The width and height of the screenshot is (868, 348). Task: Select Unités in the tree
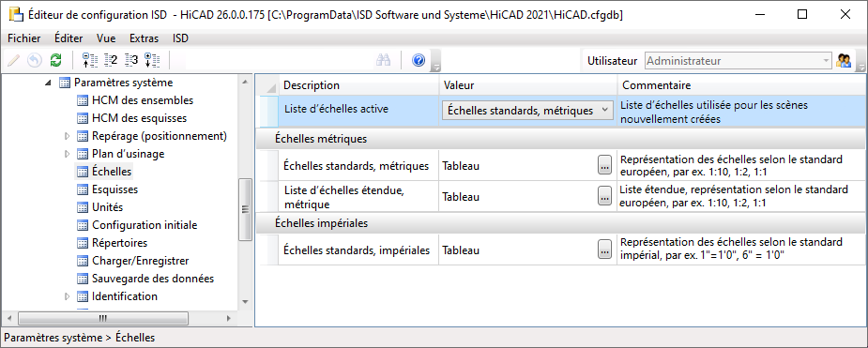pyautogui.click(x=107, y=207)
